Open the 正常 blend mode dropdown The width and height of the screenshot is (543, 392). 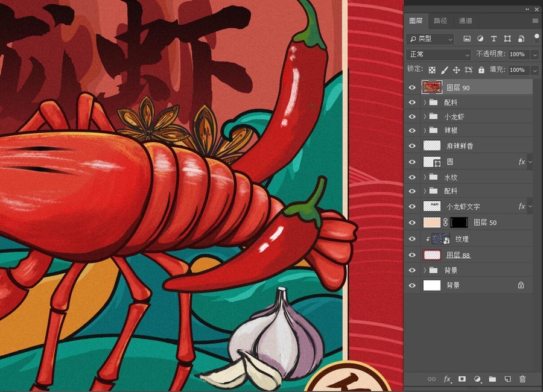(439, 54)
